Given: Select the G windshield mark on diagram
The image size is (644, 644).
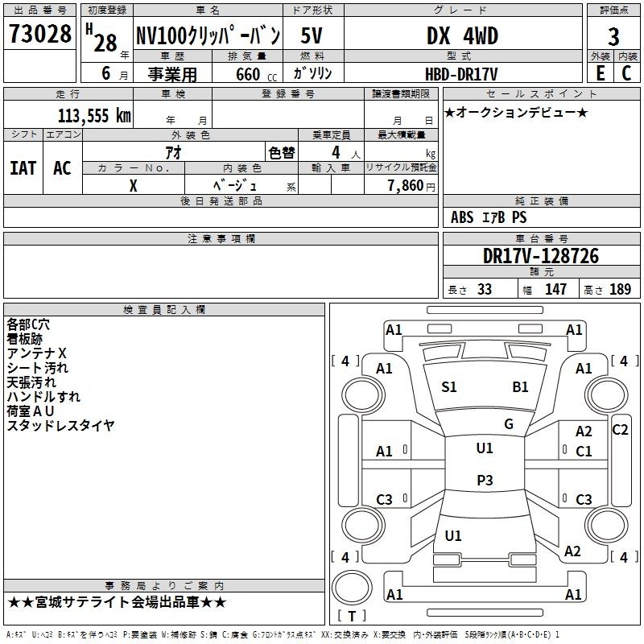Looking at the screenshot, I should [x=508, y=423].
